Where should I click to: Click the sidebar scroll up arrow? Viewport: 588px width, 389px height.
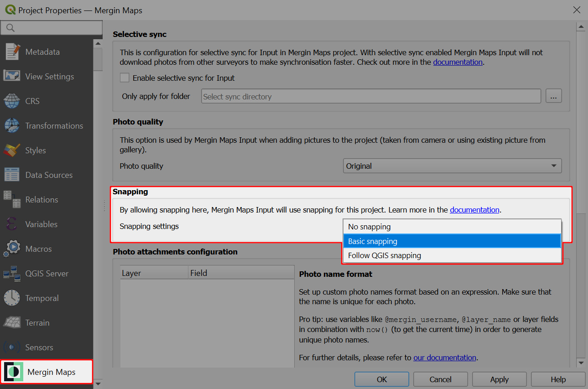98,43
